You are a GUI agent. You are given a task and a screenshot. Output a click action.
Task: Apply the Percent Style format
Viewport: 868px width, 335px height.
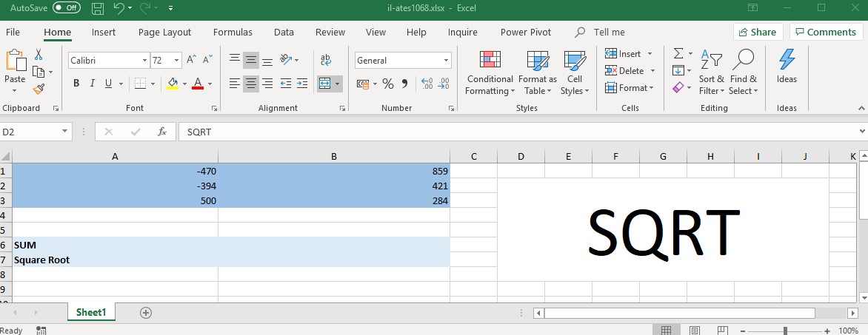coord(388,84)
